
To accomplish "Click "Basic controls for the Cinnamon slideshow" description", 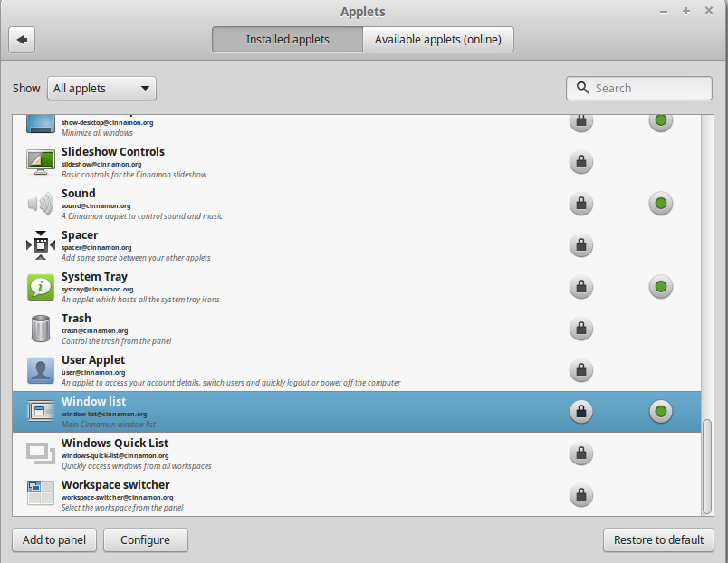I will click(134, 175).
